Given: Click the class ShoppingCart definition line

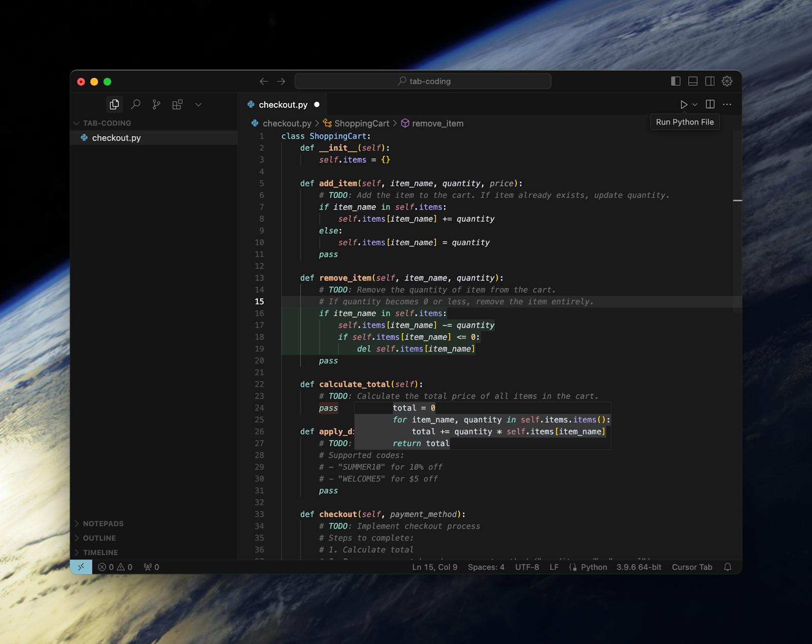Looking at the screenshot, I should pyautogui.click(x=326, y=136).
